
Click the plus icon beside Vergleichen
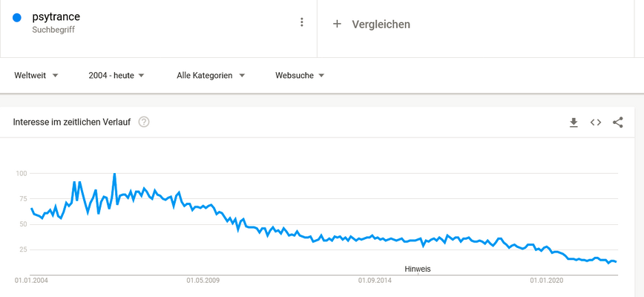(337, 24)
